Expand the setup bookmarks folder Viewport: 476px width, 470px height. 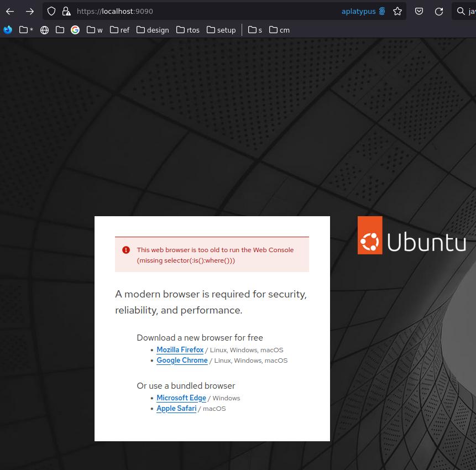221,30
